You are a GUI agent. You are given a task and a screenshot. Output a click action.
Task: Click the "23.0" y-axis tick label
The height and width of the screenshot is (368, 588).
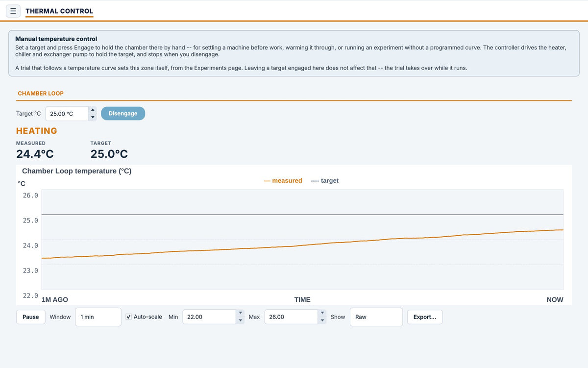(30, 270)
